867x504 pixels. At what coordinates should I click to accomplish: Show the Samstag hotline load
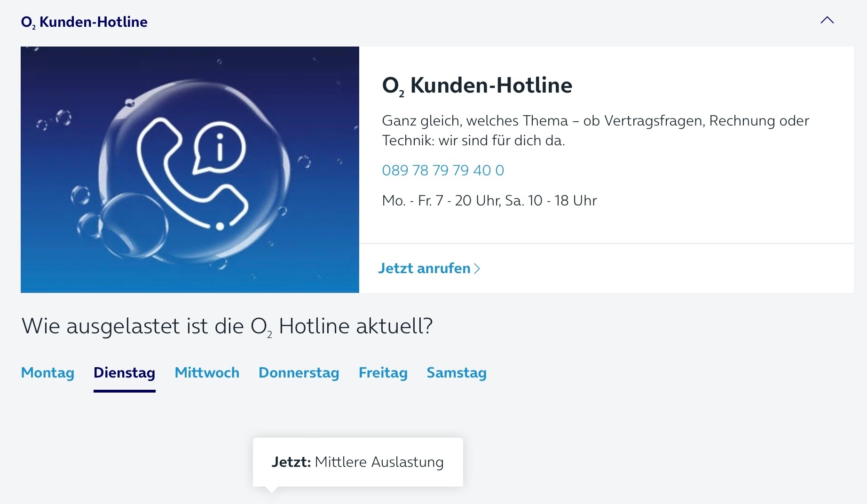457,373
